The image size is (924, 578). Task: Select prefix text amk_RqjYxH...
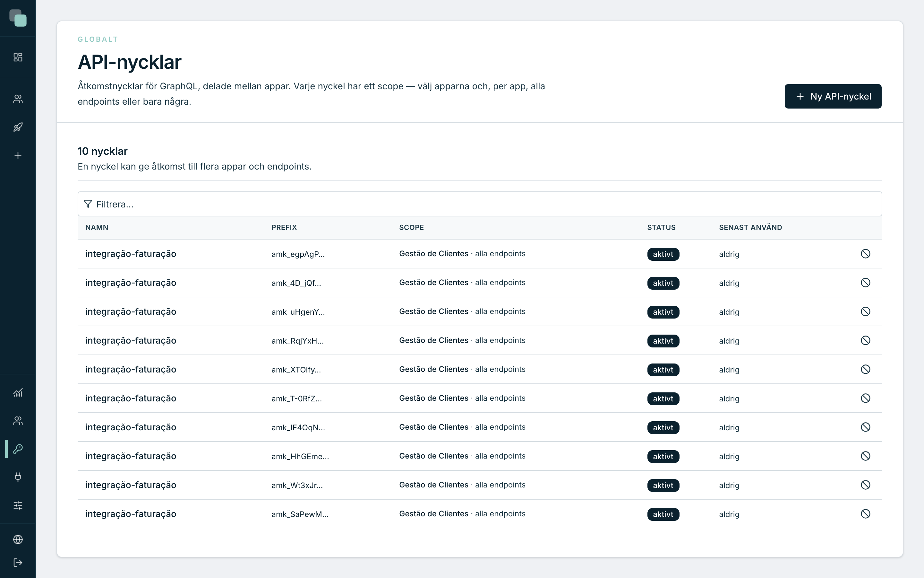click(297, 341)
